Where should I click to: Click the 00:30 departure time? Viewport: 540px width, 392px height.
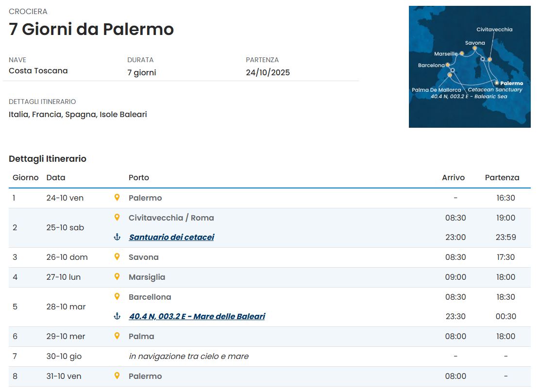coord(506,316)
